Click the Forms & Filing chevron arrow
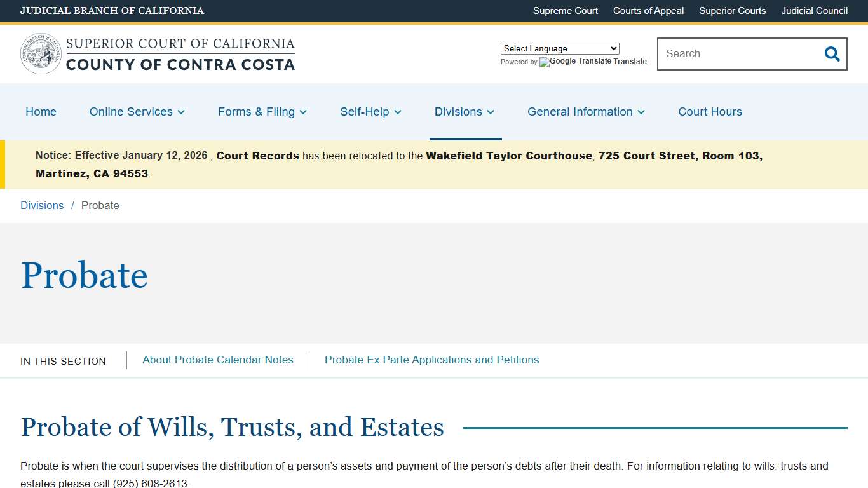 point(303,112)
